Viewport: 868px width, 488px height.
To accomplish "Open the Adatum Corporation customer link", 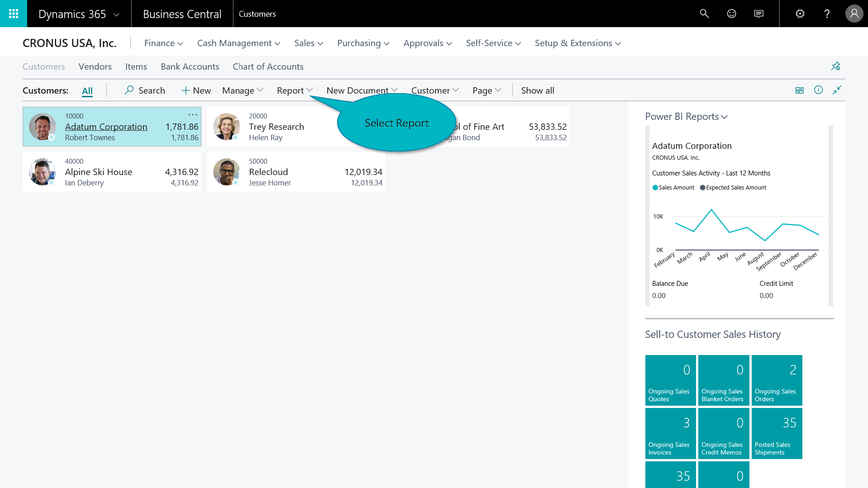I will pos(106,127).
